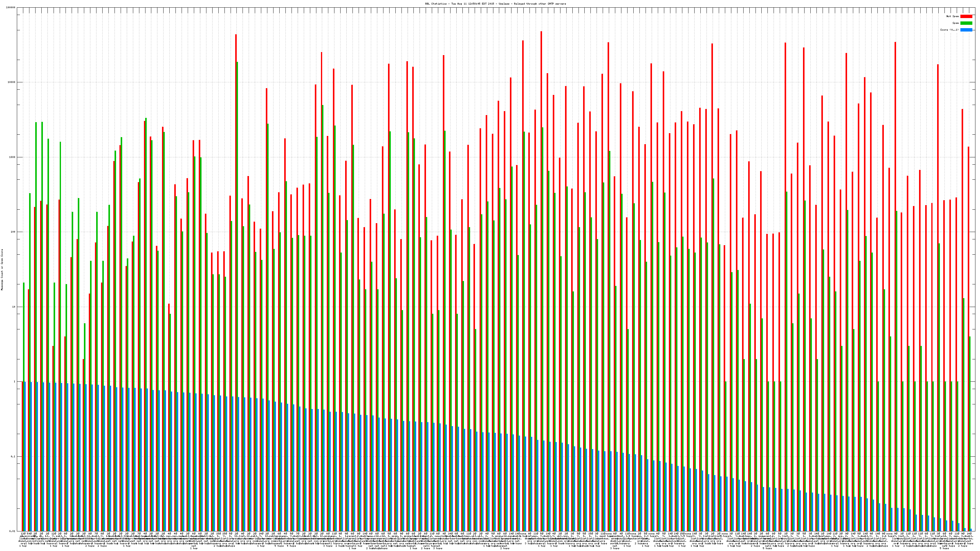Click the 1000 y-axis tick label
This screenshot has width=980, height=551.
pyautogui.click(x=13, y=157)
